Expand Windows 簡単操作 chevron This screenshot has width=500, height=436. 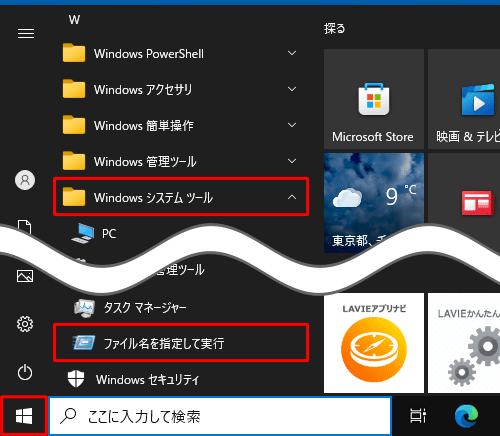coord(292,125)
